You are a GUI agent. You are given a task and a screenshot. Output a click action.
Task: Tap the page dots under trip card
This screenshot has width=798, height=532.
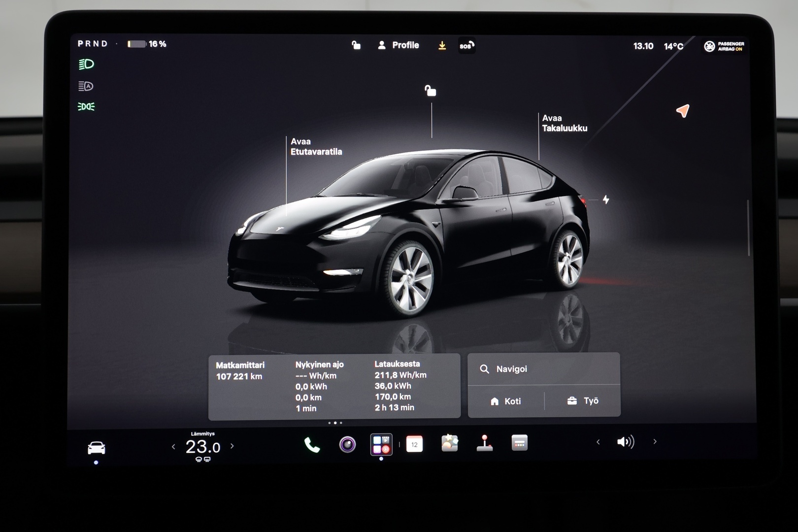335,423
